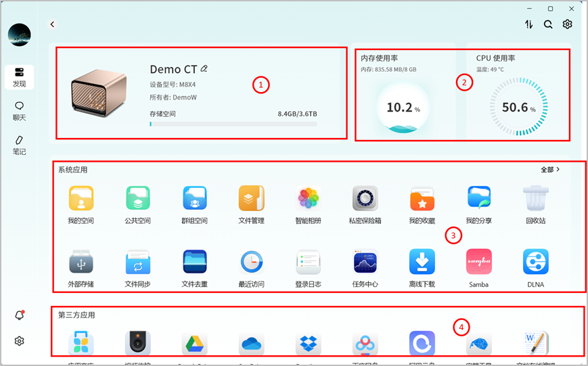Open the 公共空间 app
Screen dimensions: 588x366
click(x=137, y=199)
